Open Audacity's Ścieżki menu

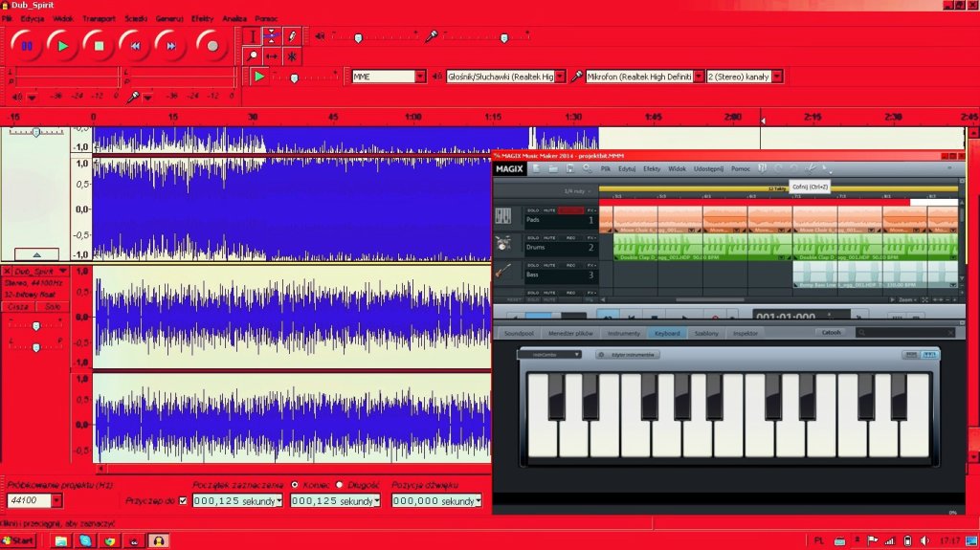click(136, 19)
